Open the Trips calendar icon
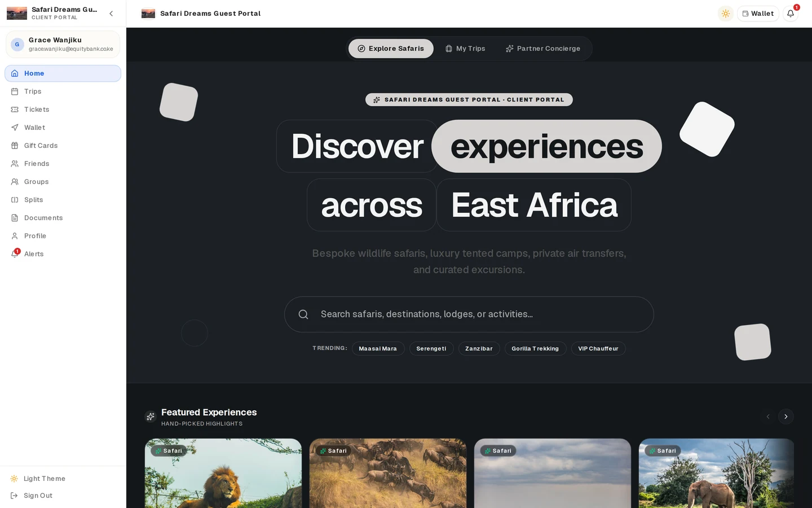Screen dimensions: 812x508 pyautogui.click(x=15, y=91)
